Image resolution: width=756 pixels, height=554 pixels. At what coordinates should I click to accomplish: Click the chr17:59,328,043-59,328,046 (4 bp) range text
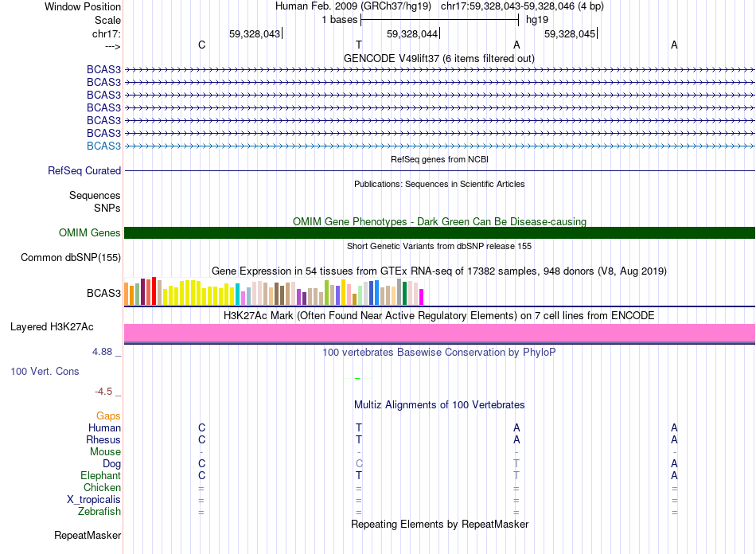[x=522, y=6]
